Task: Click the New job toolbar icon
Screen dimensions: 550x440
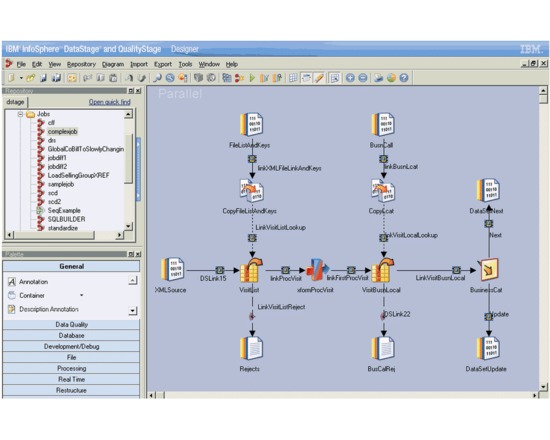Action: (11, 78)
